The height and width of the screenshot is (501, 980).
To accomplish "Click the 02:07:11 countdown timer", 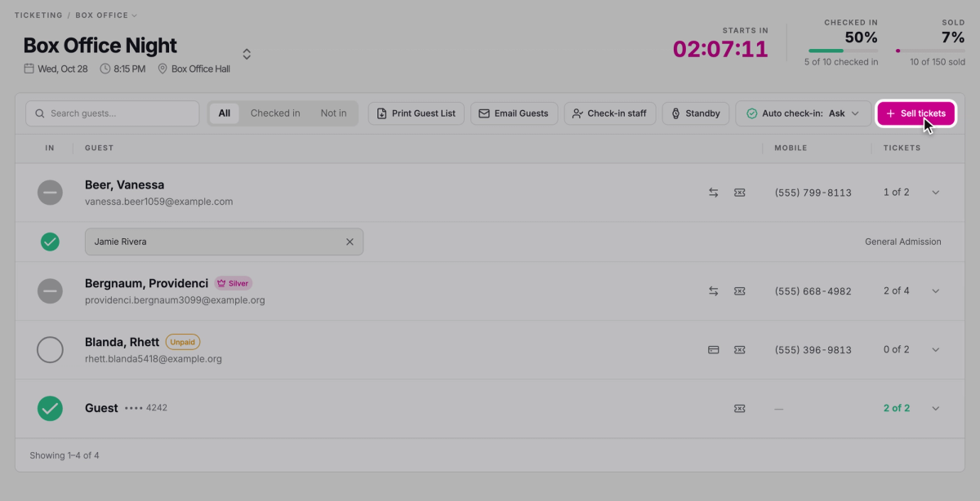I will pos(720,49).
